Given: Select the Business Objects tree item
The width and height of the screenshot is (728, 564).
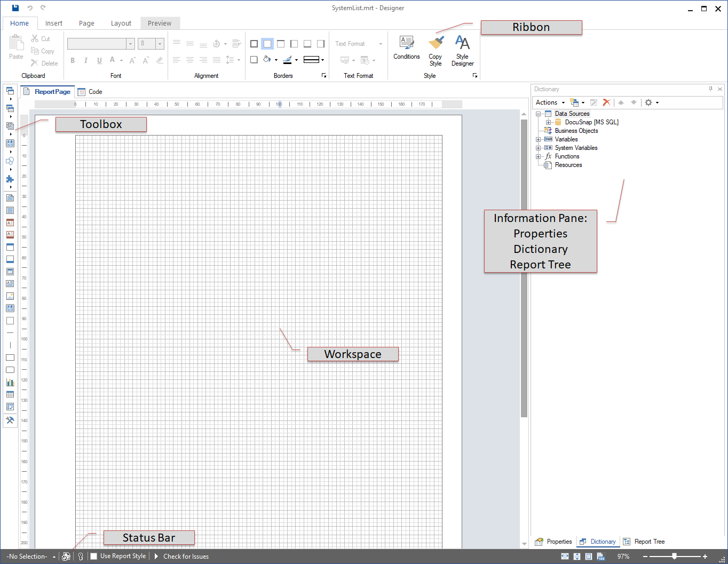Looking at the screenshot, I should click(x=576, y=131).
